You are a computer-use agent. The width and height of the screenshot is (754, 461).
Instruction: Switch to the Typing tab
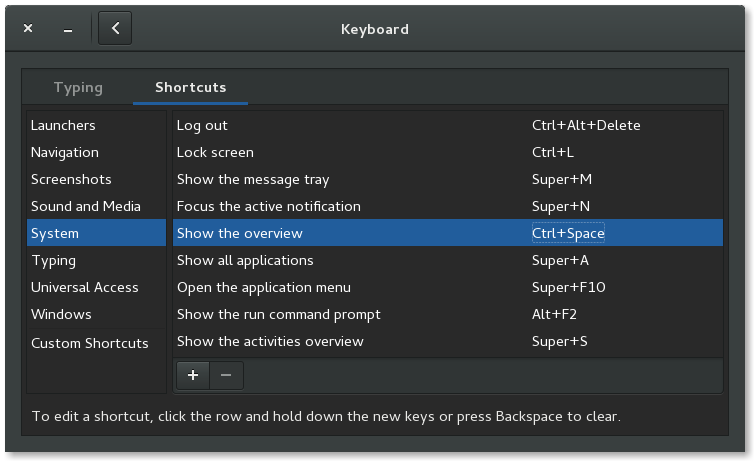click(x=78, y=87)
